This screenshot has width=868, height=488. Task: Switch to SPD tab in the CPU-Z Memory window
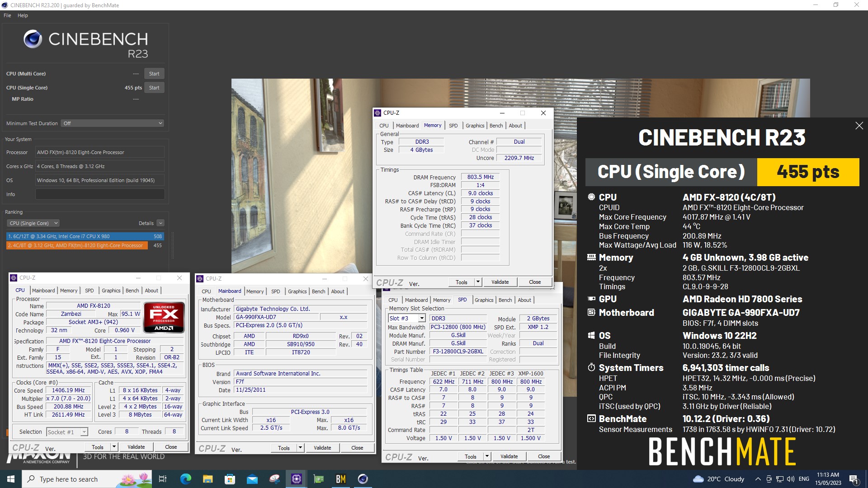click(x=453, y=126)
